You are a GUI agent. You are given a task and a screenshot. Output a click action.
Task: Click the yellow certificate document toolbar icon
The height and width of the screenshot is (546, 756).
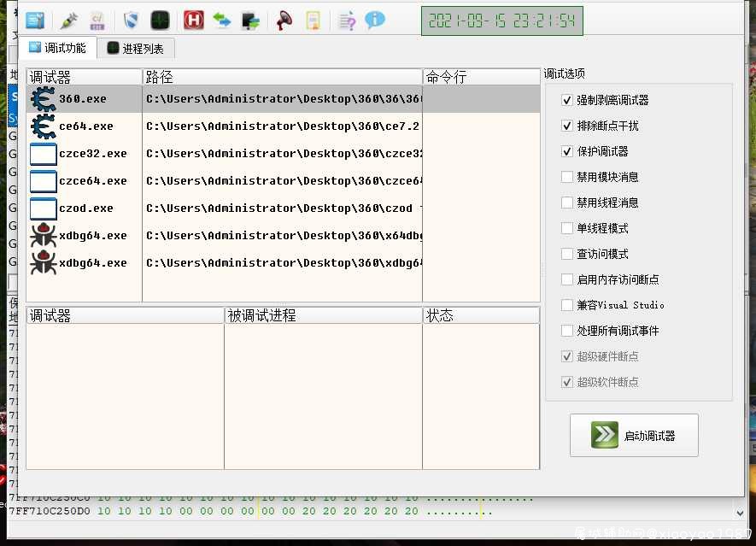(313, 21)
